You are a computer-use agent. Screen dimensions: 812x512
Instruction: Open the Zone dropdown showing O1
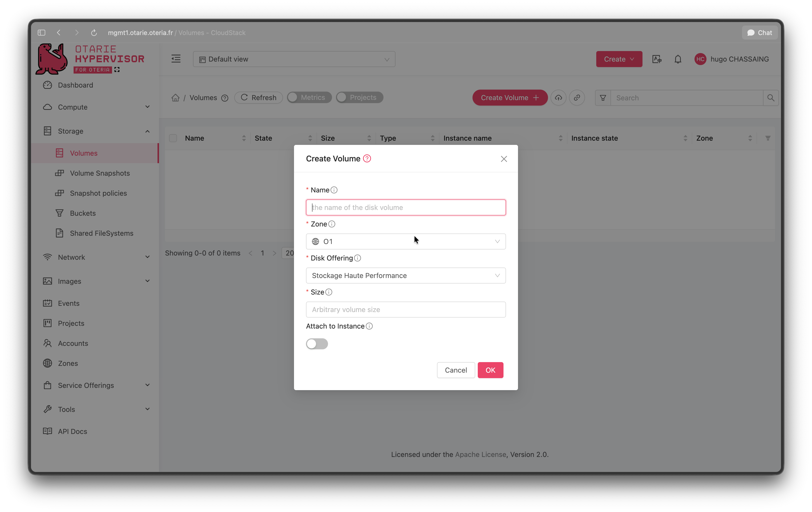(x=406, y=242)
